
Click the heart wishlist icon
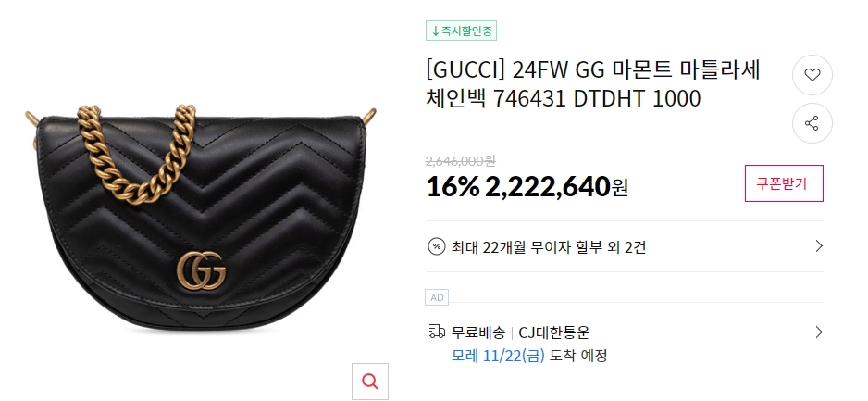click(x=812, y=75)
